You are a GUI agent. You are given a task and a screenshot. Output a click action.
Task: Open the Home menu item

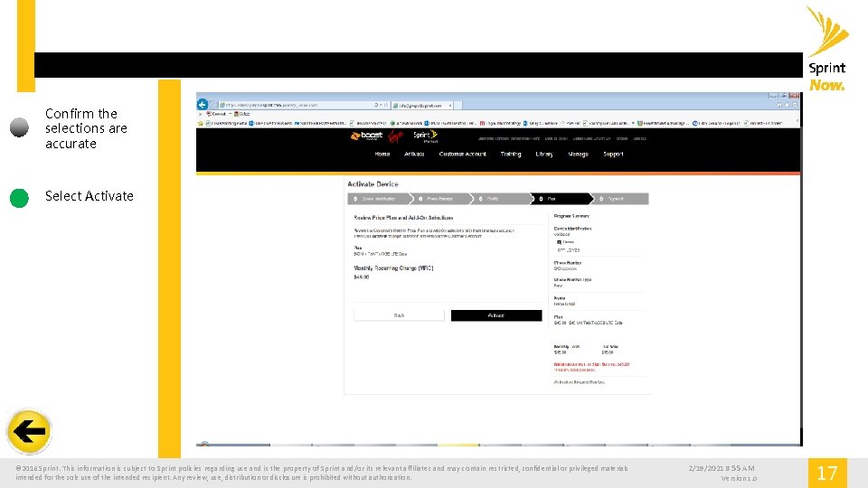pos(382,155)
